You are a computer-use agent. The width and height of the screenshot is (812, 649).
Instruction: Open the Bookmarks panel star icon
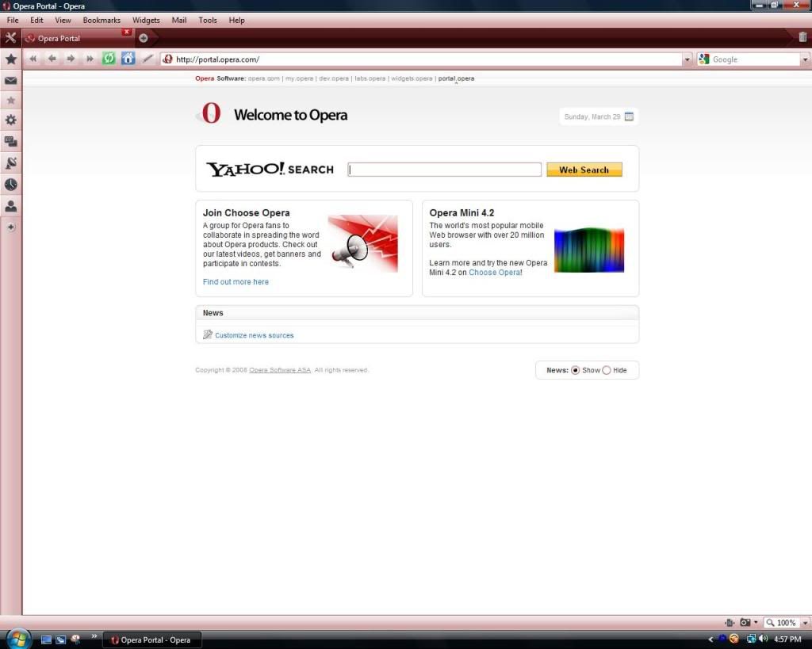point(10,59)
